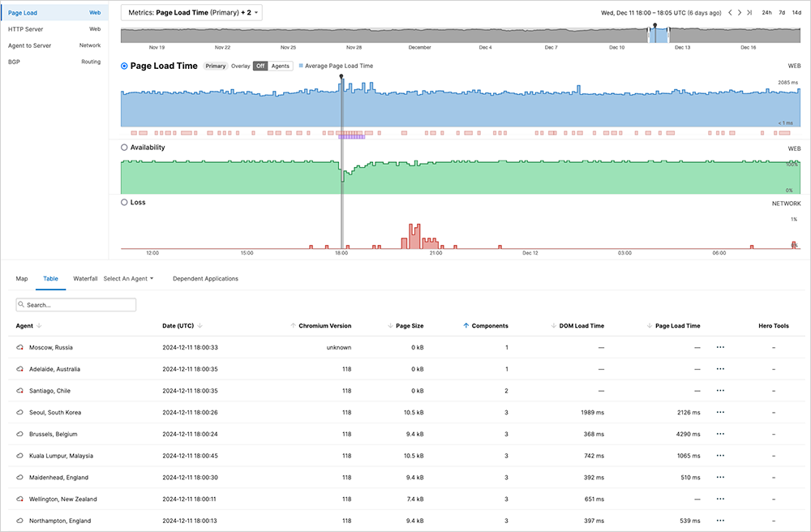
Task: Click the agent Search input field
Action: [76, 305]
